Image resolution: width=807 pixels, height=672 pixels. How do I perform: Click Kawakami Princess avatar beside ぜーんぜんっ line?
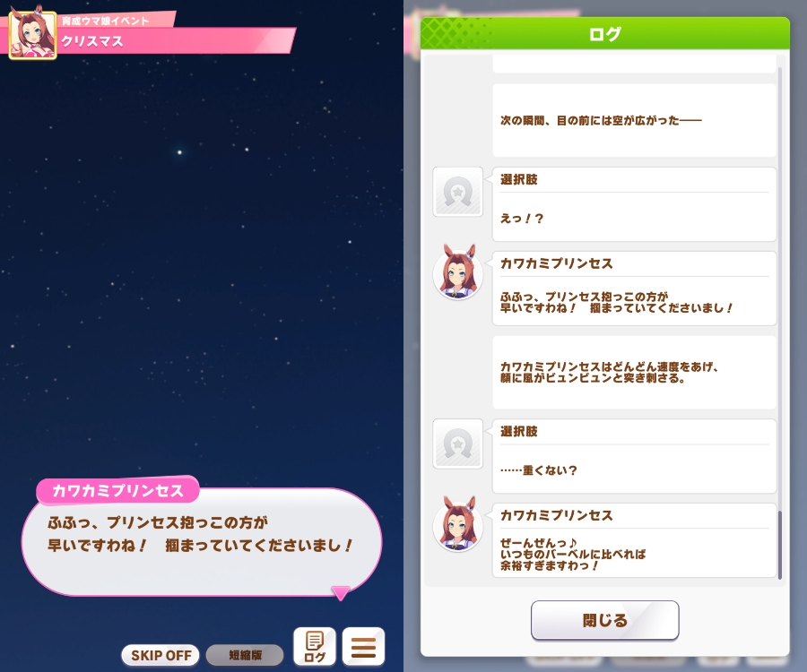click(x=458, y=524)
